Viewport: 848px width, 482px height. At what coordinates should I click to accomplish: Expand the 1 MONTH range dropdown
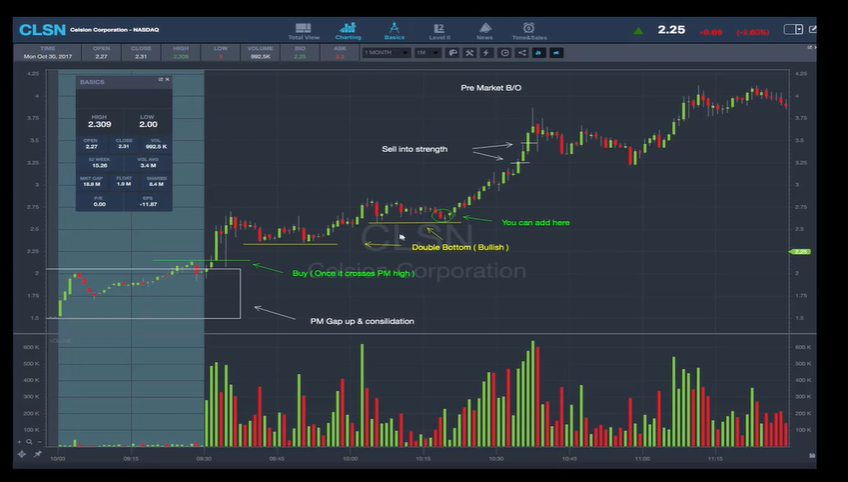coord(386,52)
